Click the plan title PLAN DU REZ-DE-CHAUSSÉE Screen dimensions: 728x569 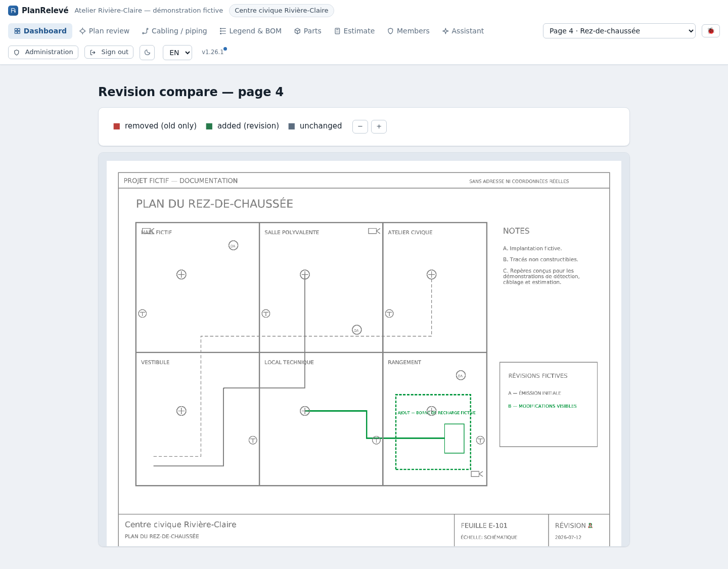tap(214, 204)
